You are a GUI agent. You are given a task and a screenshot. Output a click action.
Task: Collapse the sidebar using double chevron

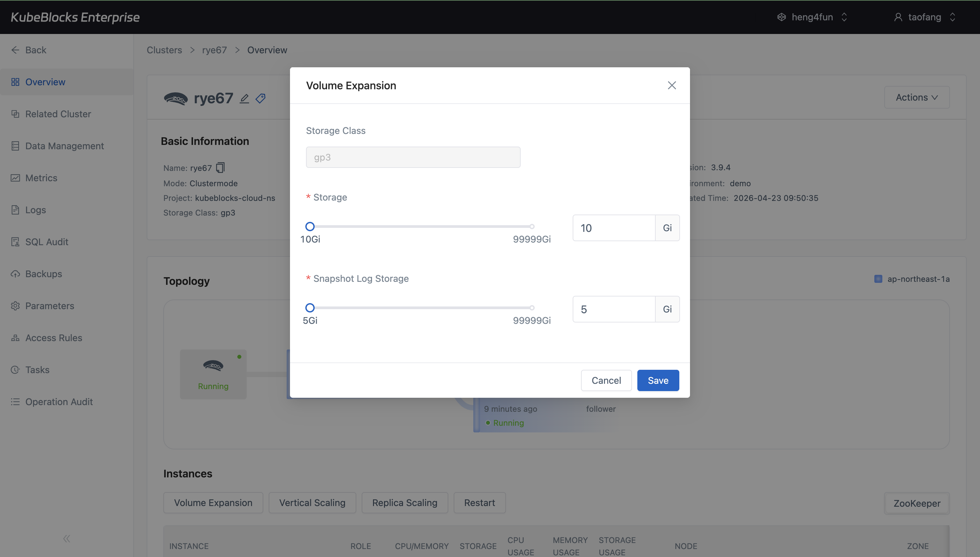(x=67, y=539)
